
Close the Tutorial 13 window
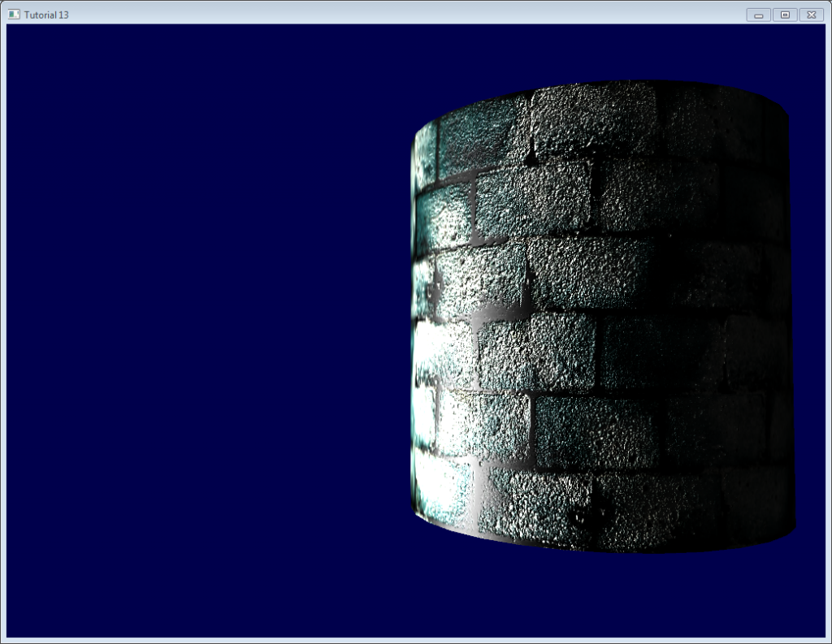coord(811,15)
